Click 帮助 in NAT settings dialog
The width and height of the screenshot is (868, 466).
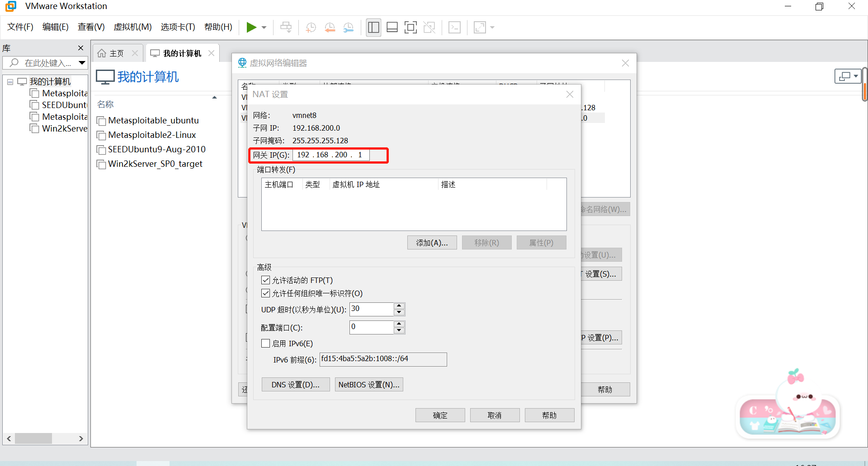(x=549, y=415)
